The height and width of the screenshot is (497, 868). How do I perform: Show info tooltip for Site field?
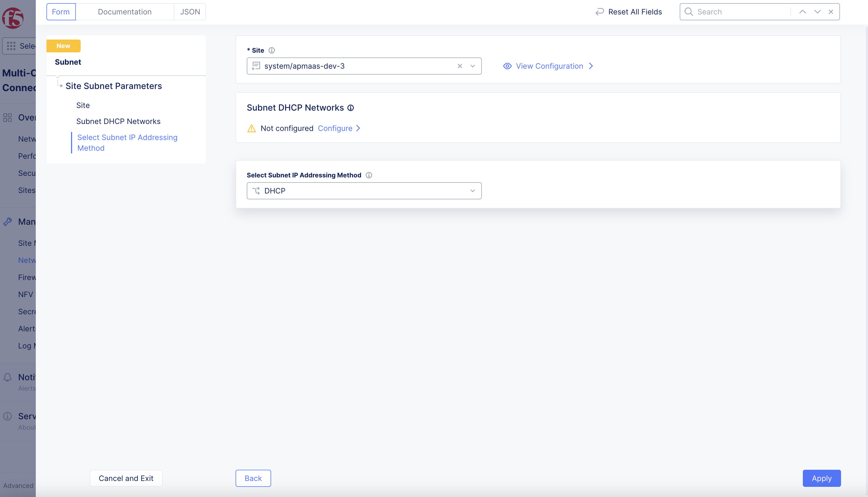272,51
